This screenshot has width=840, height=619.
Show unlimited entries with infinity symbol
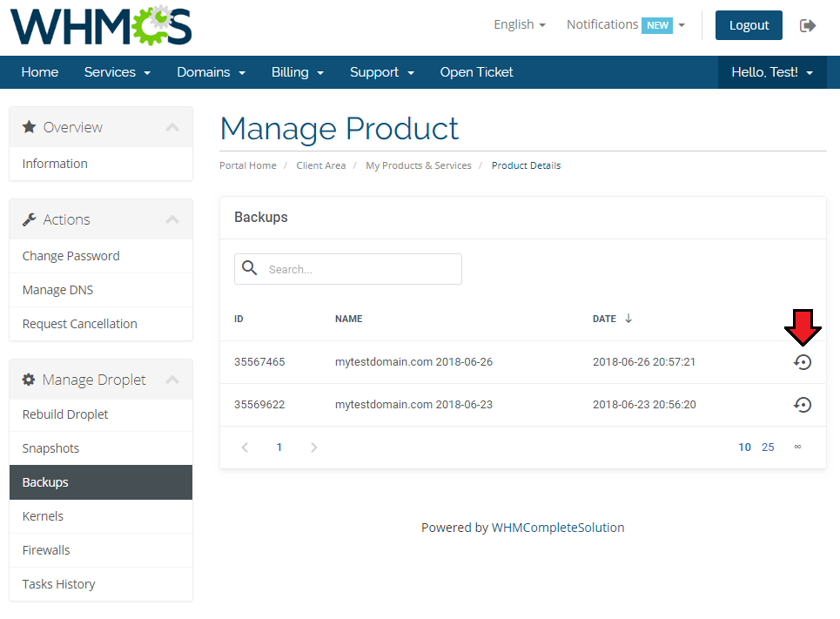pyautogui.click(x=797, y=447)
